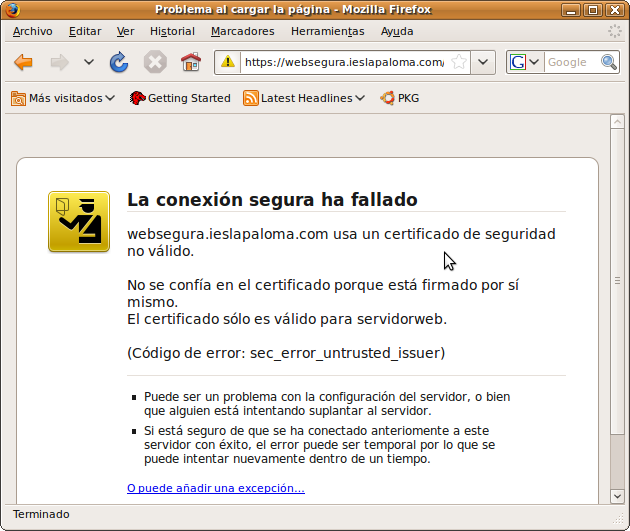
Task: Expand the address bar URL dropdown
Action: [483, 62]
